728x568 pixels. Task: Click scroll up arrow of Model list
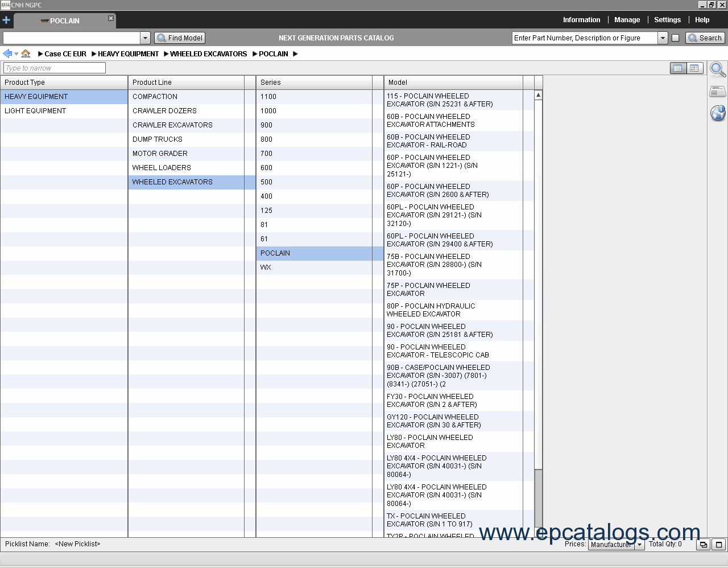point(538,95)
